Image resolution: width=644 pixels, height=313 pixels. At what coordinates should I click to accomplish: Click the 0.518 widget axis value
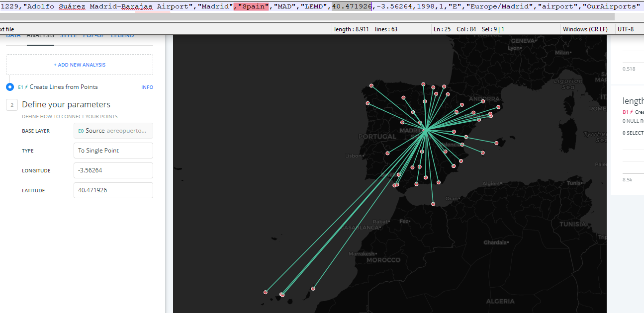pos(629,69)
